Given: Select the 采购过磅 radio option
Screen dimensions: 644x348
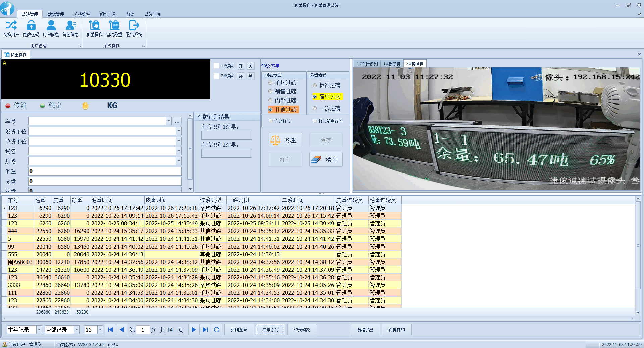Looking at the screenshot, I should pos(270,83).
